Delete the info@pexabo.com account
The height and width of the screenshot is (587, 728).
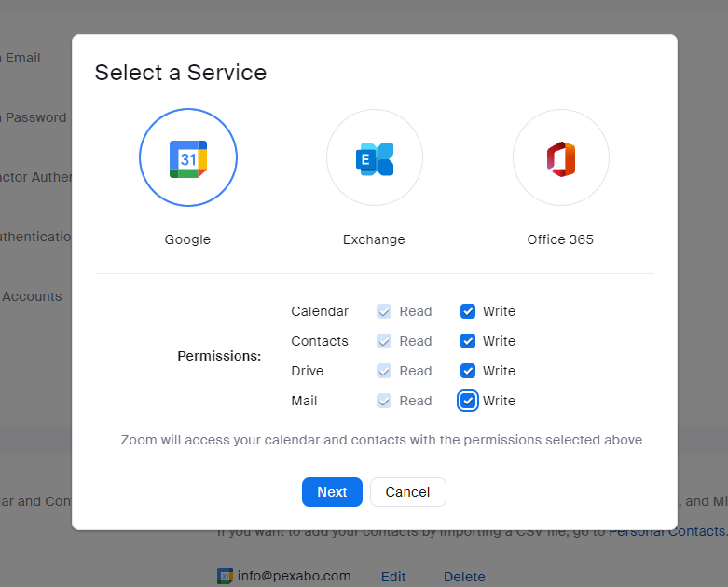[x=464, y=577]
